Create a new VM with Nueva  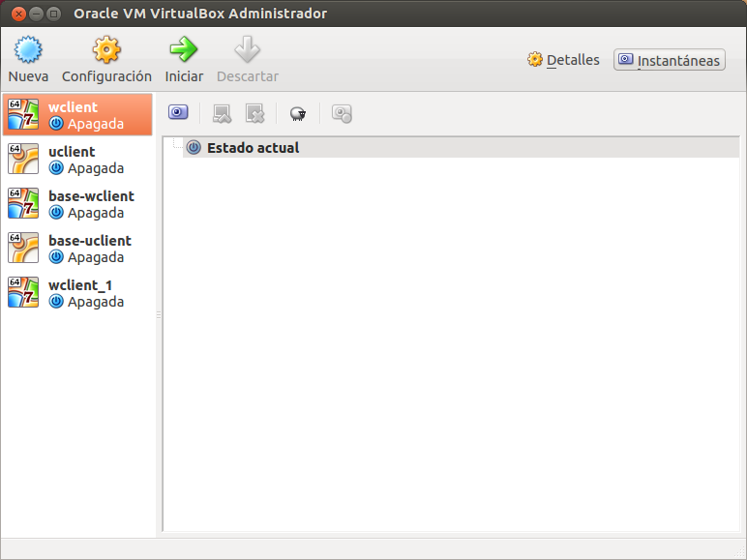coord(28,59)
